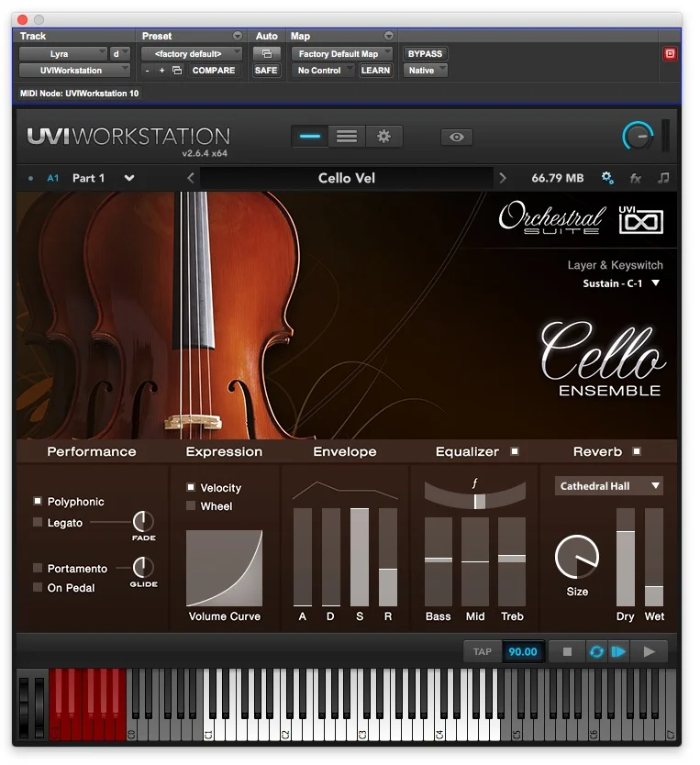Toggle the Reverb on/off box
Image resolution: width=700 pixels, height=765 pixels.
[x=636, y=451]
